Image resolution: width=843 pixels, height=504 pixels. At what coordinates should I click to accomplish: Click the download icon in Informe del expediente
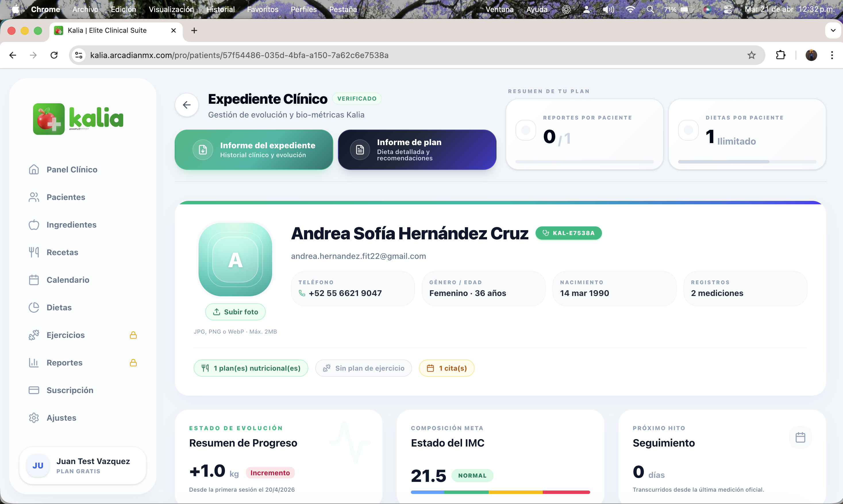pos(203,149)
